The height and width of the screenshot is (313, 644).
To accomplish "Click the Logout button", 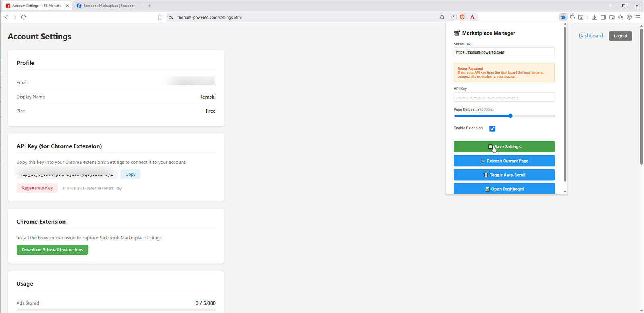I will 620,36.
